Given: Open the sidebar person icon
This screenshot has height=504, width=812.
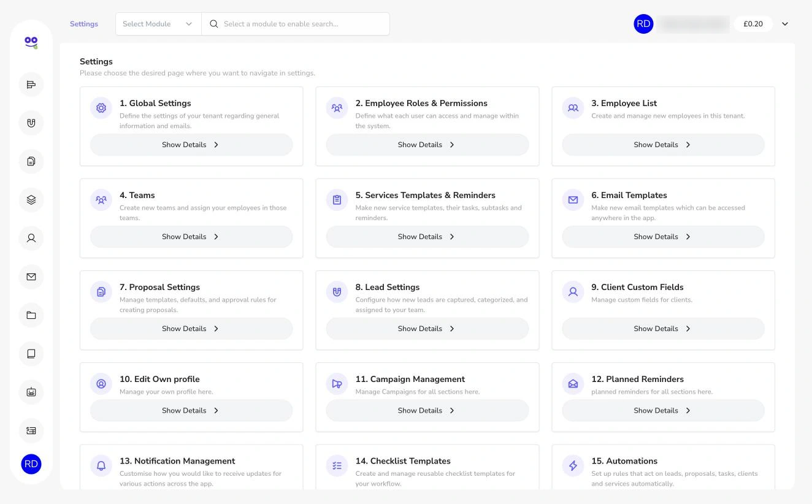Looking at the screenshot, I should [31, 238].
